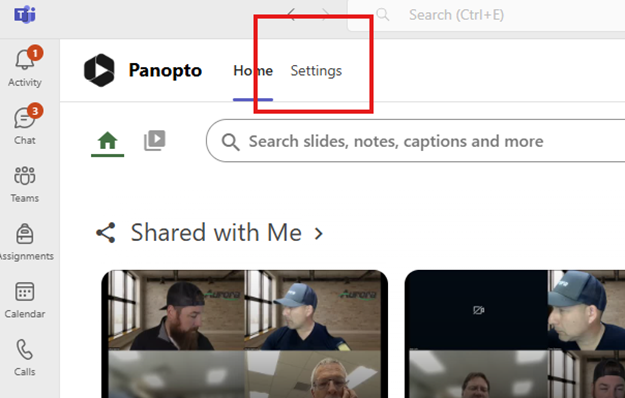Select the green home icon
This screenshot has height=398, width=625.
pos(108,141)
